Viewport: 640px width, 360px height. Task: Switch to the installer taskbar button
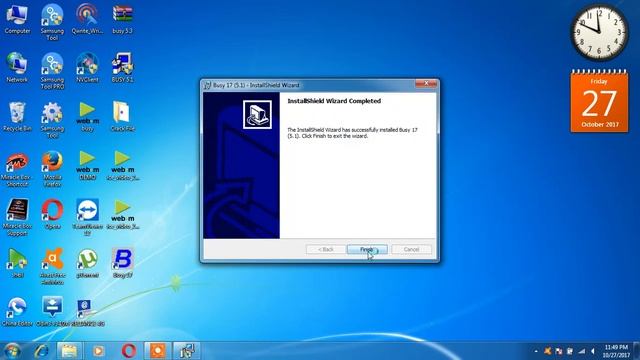click(187, 351)
